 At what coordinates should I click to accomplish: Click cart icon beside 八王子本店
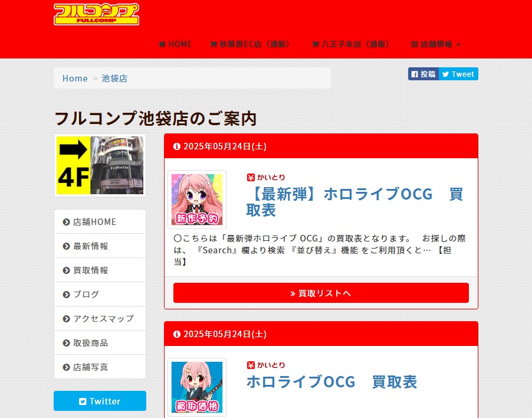pyautogui.click(x=315, y=44)
